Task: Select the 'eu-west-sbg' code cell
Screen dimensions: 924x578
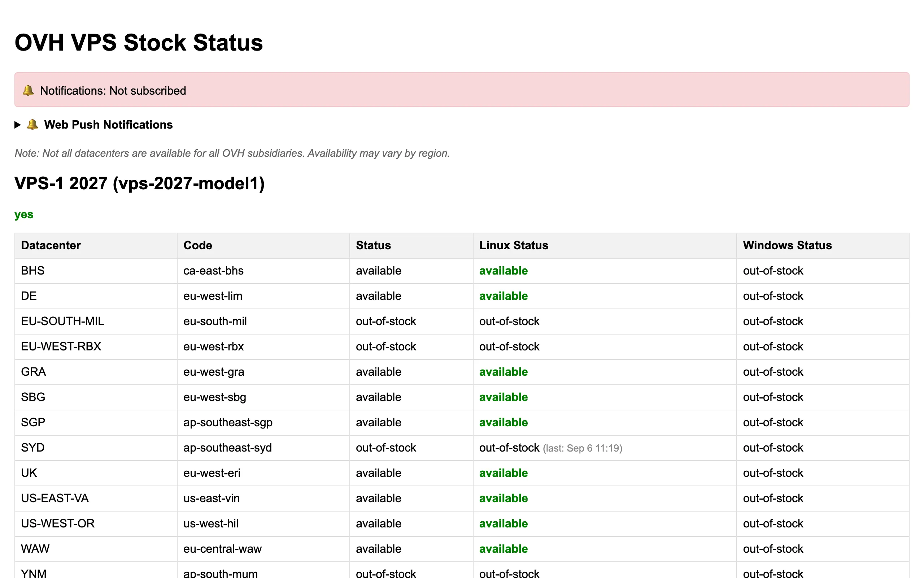Action: [263, 397]
